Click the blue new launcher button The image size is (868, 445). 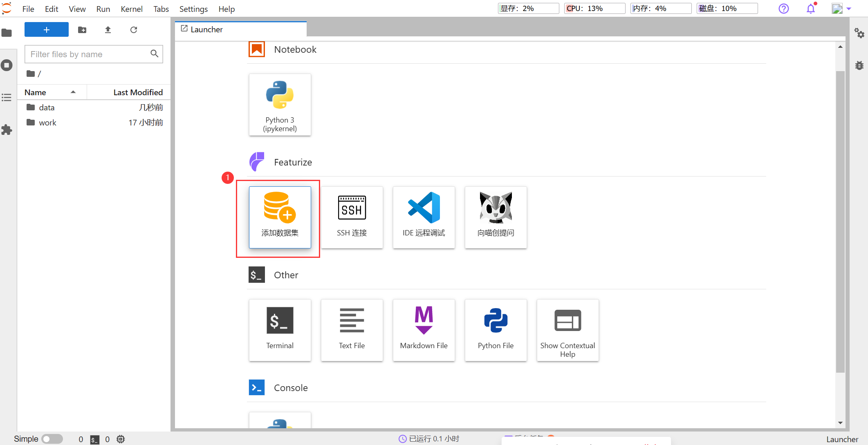(x=47, y=30)
